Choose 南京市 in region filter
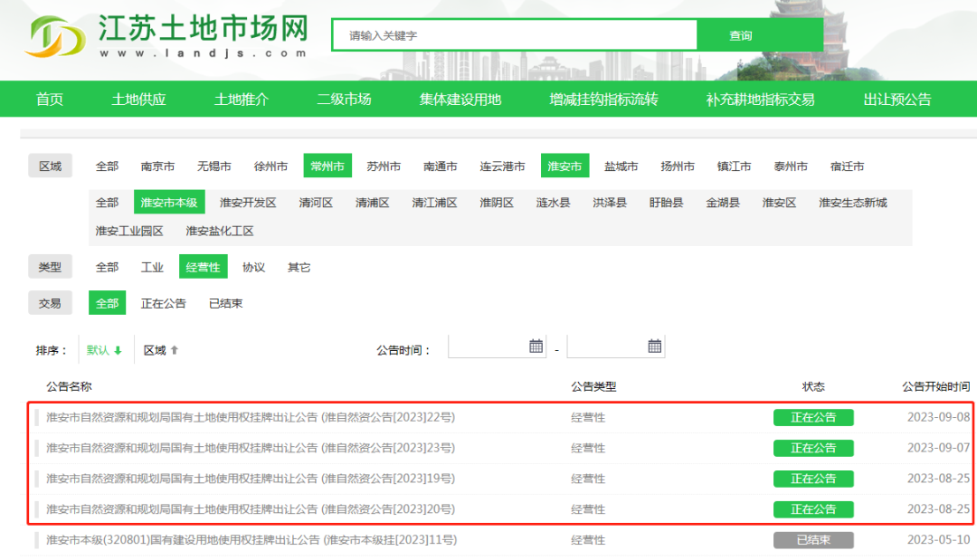 157,166
